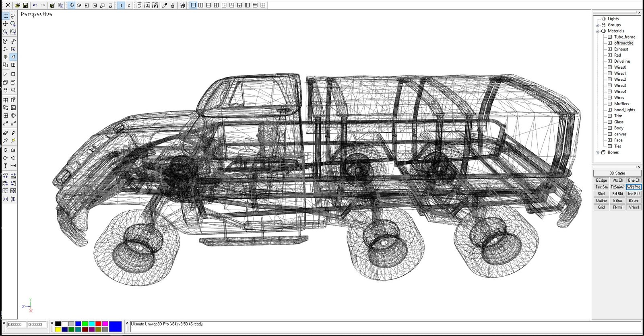
Task: Select the eraser tool in the left toolbox
Action: (5, 133)
